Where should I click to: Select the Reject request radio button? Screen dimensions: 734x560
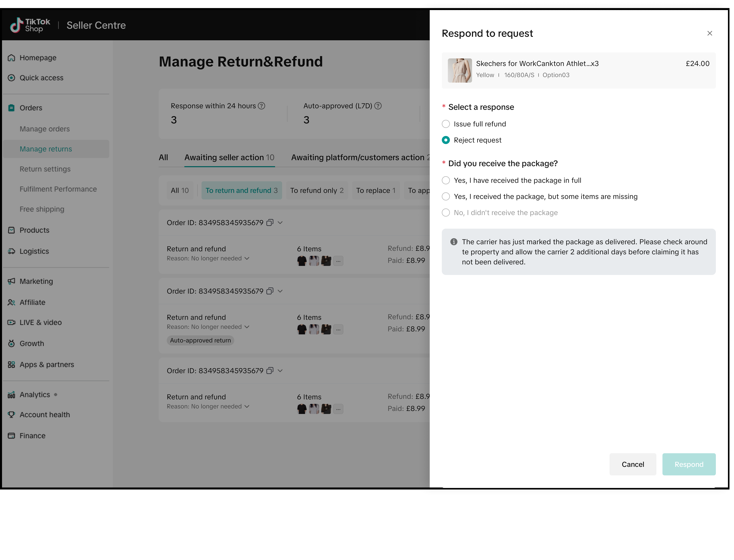(x=446, y=140)
